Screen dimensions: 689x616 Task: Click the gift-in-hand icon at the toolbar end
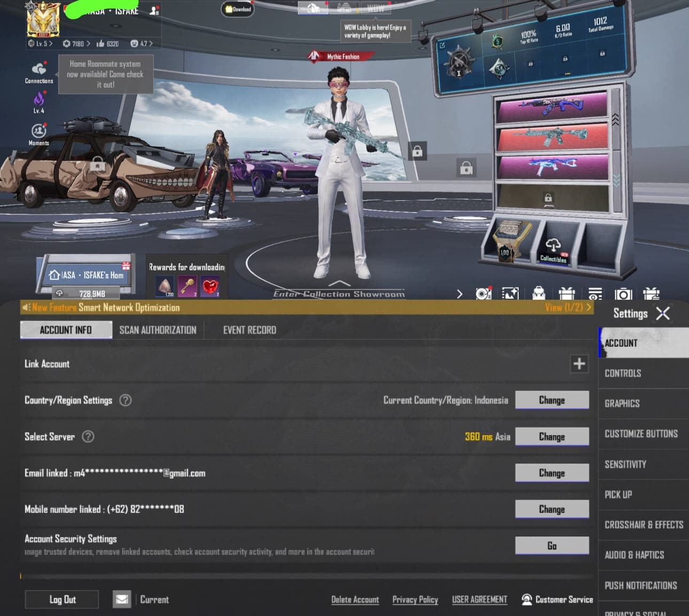click(651, 294)
